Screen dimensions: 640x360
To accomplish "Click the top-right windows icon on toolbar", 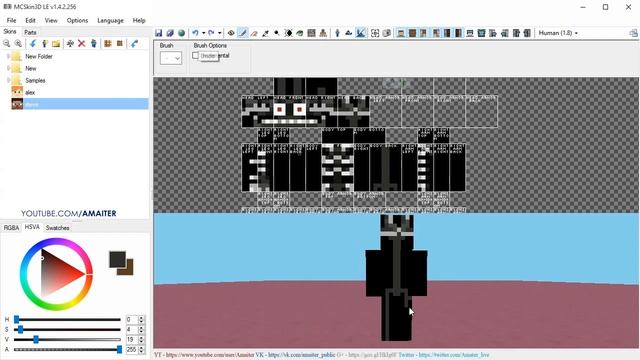I will tap(633, 33).
